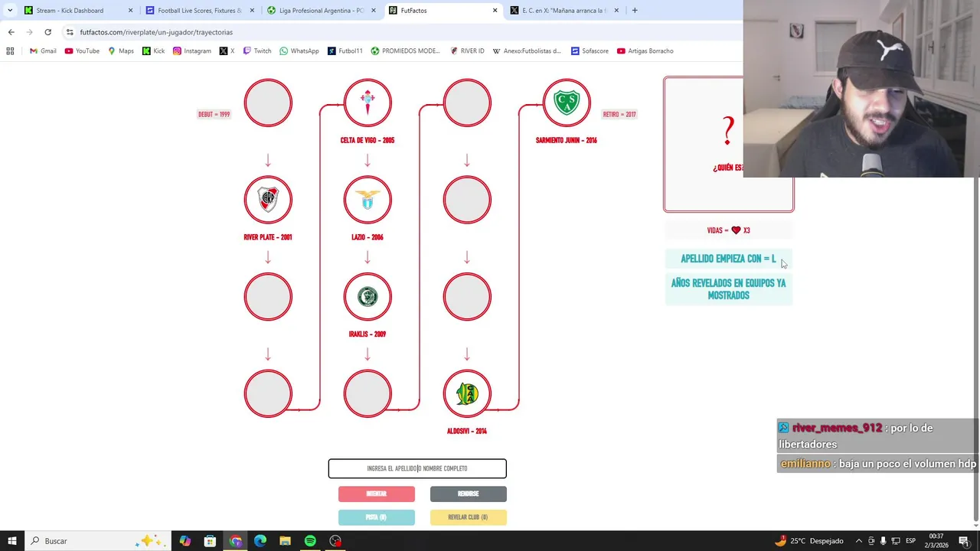Open Maps bookmark
Screen dimensions: 980x551
tap(121, 51)
